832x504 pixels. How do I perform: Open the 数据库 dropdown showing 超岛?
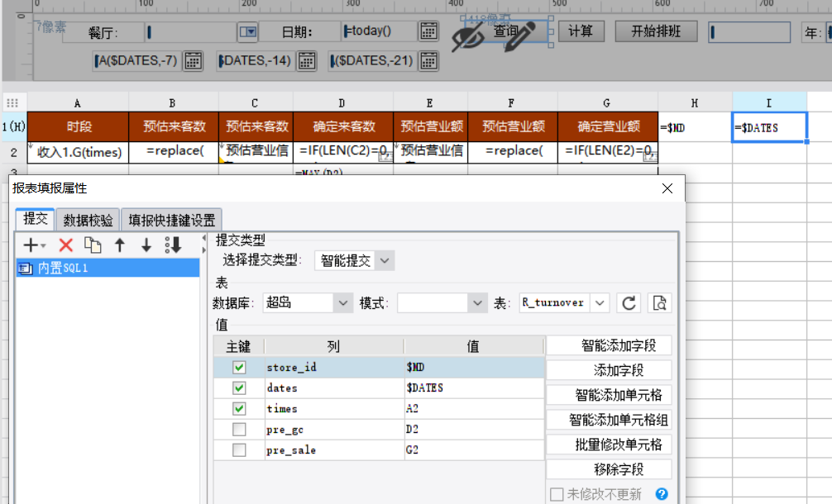pyautogui.click(x=343, y=303)
